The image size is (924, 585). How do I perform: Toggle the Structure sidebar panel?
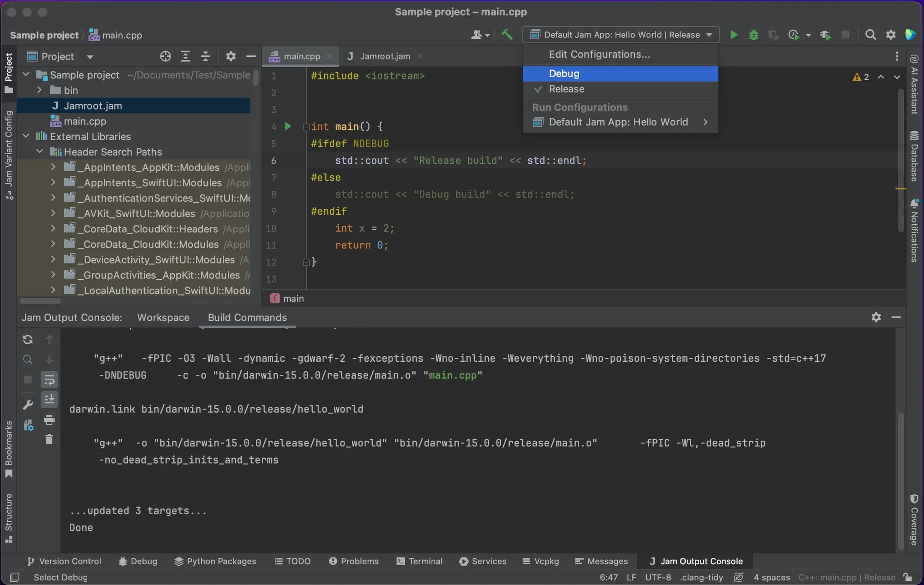(9, 518)
